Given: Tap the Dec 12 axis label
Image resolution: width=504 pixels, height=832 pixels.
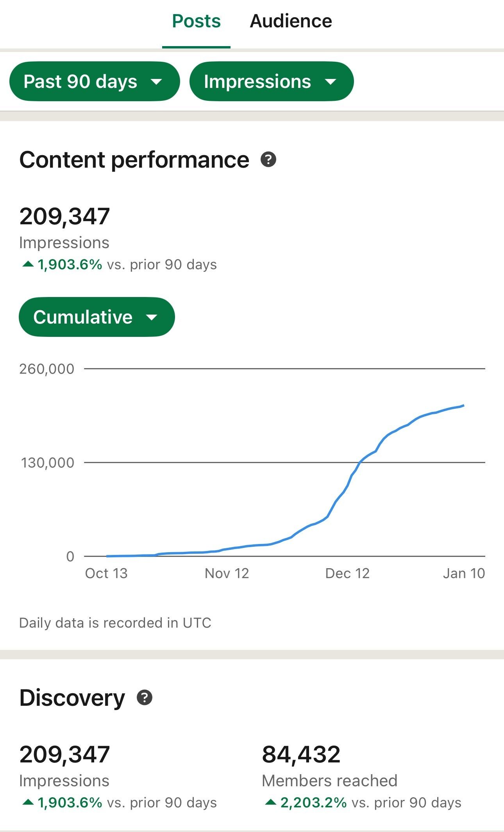Looking at the screenshot, I should tap(347, 573).
